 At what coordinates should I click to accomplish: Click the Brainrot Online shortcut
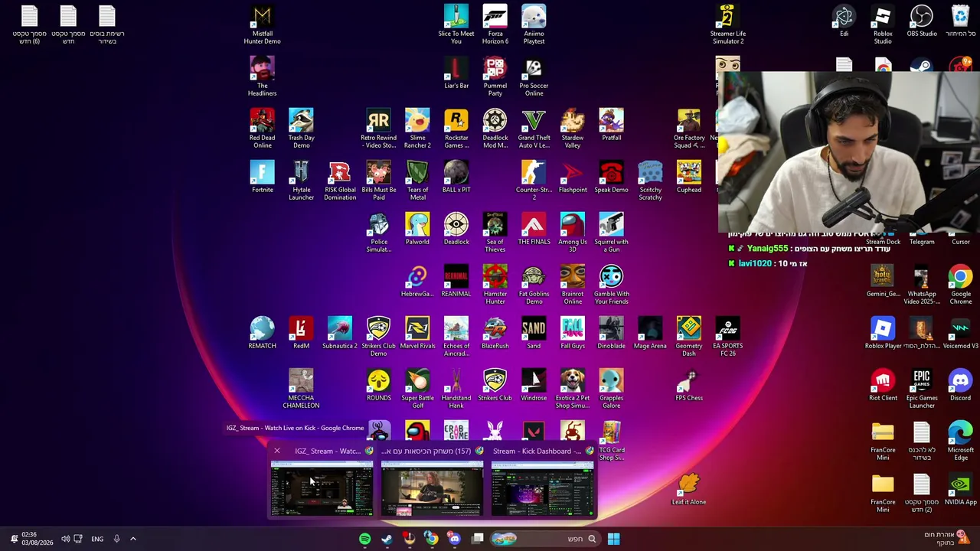573,285
